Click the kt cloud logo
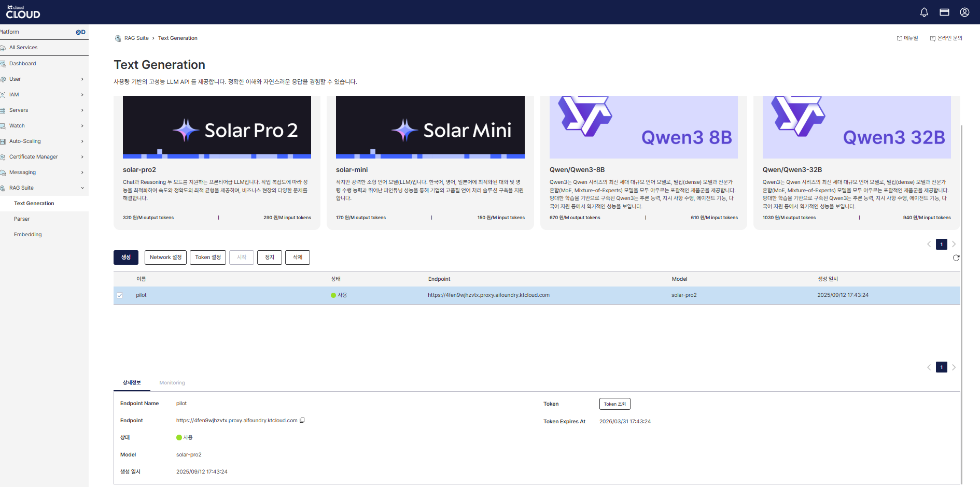This screenshot has height=487, width=980. [x=22, y=11]
